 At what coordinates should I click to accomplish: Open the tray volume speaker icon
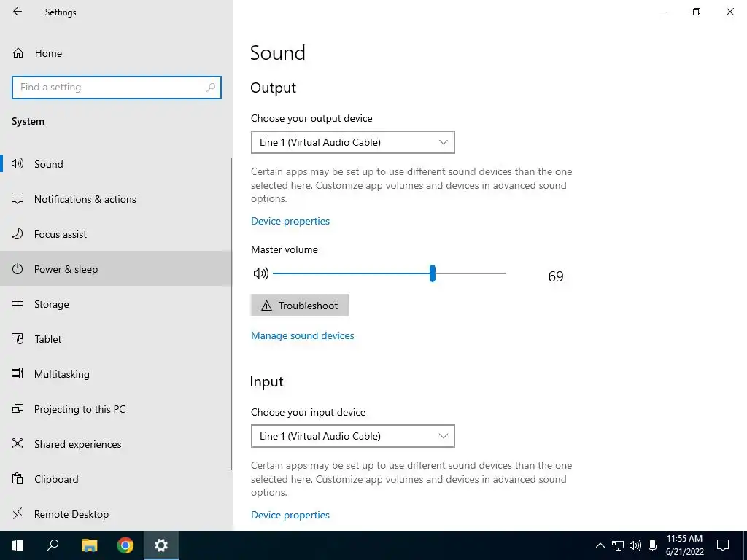[x=635, y=545]
